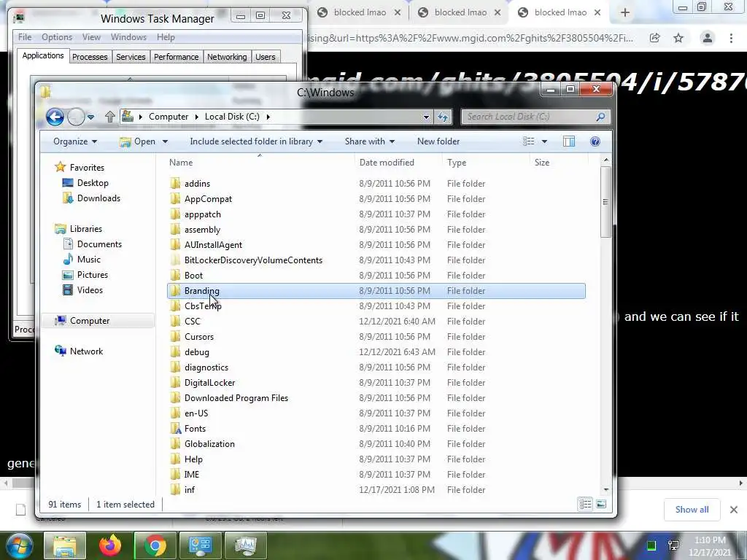Viewport: 747px width, 560px height.
Task: Bookmark this page with Chrome star icon
Action: (x=678, y=38)
